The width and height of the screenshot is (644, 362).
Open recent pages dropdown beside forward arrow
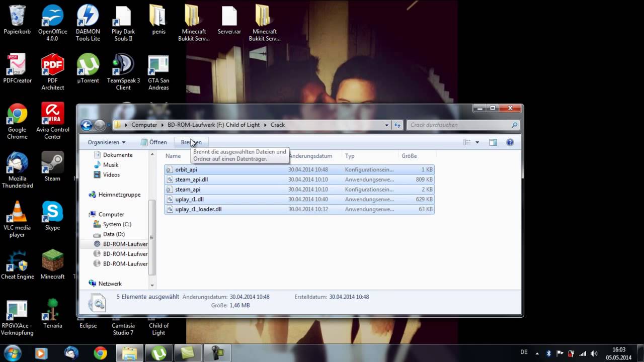(109, 125)
